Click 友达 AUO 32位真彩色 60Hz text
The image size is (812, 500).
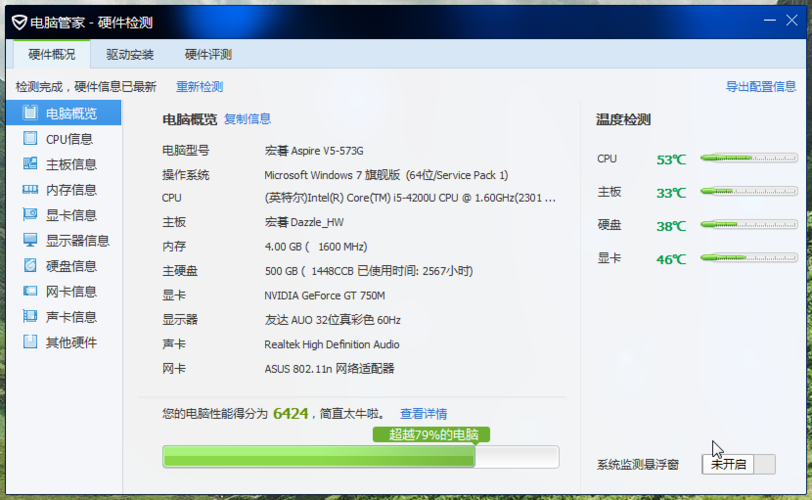coord(332,320)
